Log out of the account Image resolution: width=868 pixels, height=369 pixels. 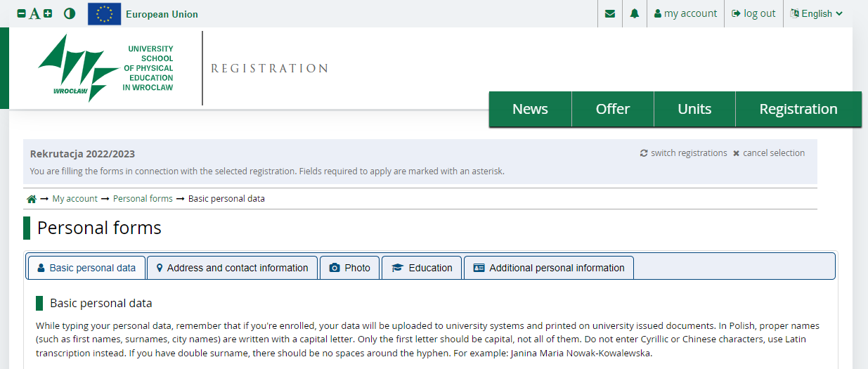tap(753, 13)
